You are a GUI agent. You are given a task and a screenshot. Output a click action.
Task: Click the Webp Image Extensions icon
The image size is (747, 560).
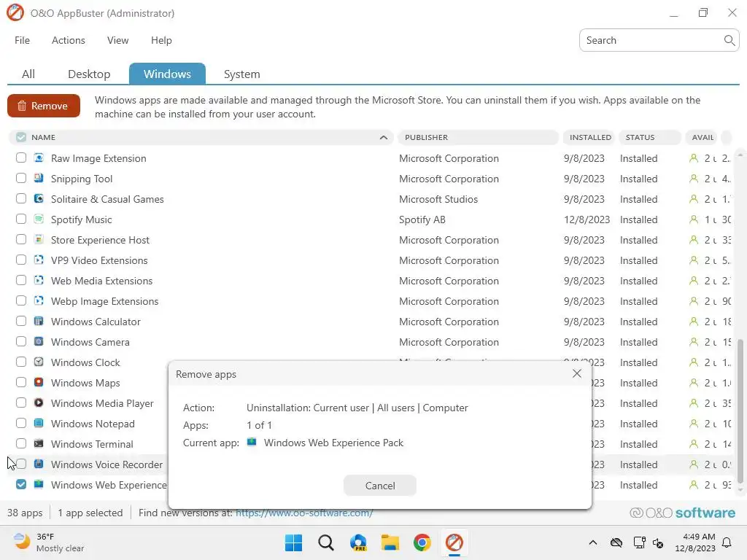coord(39,301)
